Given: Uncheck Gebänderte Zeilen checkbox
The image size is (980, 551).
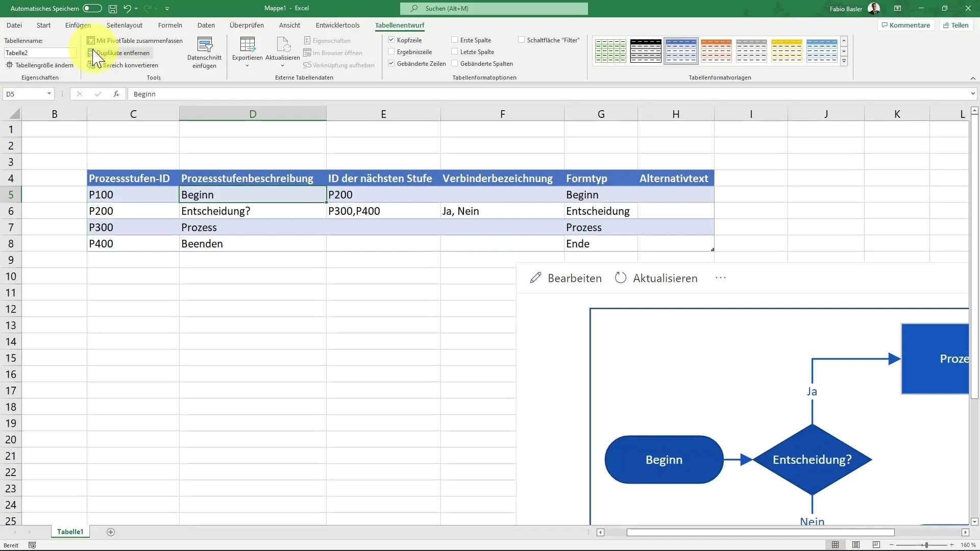Looking at the screenshot, I should [391, 63].
